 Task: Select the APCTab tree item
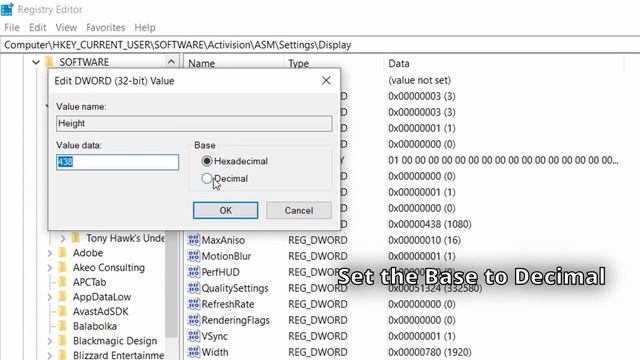click(x=89, y=282)
